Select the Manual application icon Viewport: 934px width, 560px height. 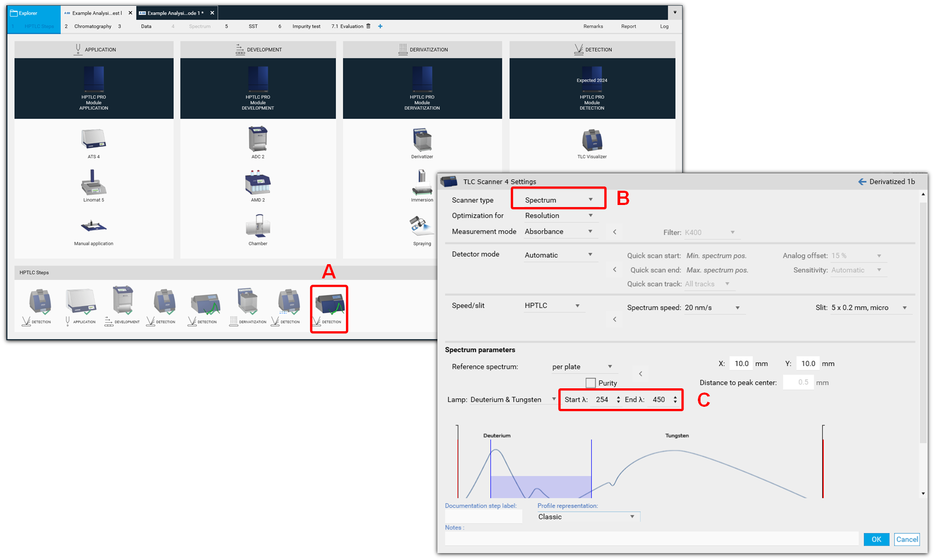(94, 226)
